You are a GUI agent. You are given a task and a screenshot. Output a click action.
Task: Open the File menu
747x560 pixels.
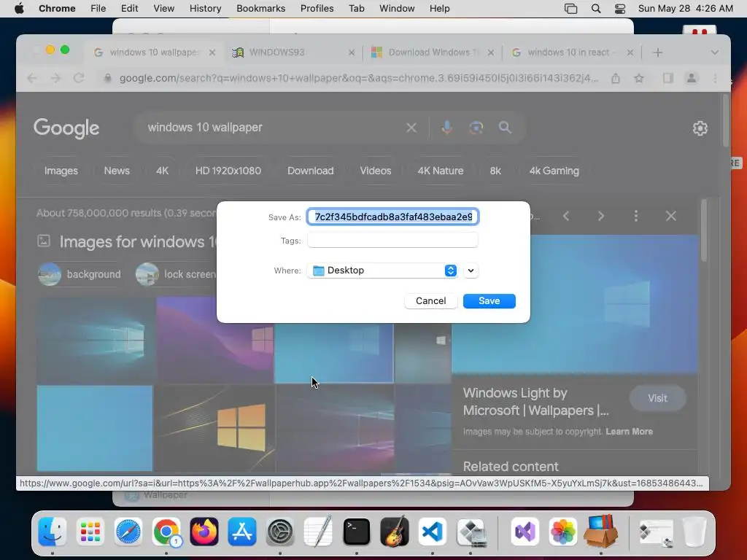click(98, 9)
